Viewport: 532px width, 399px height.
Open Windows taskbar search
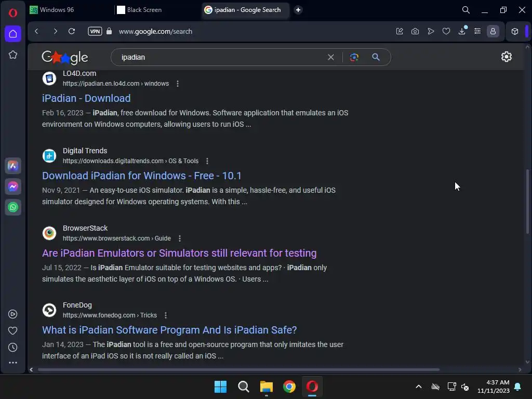click(x=243, y=387)
